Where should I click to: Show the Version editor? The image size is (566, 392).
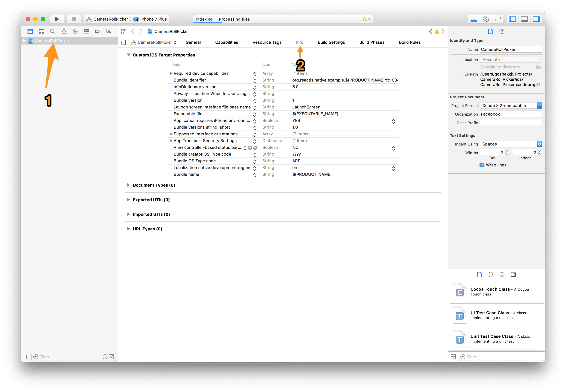point(498,19)
